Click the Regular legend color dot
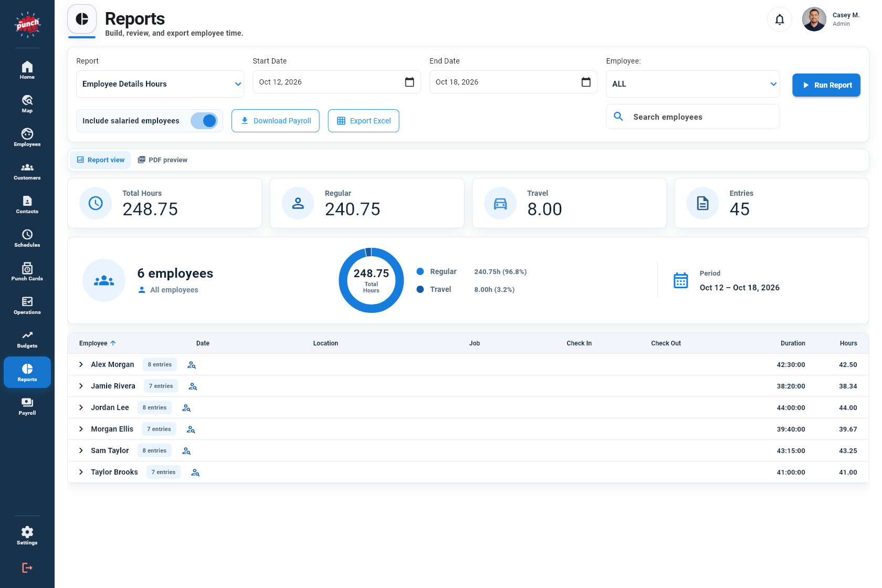Image resolution: width=882 pixels, height=588 pixels. point(420,271)
